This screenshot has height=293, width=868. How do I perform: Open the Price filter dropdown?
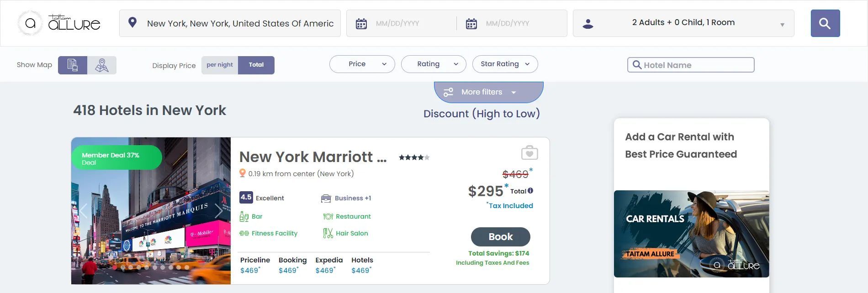pyautogui.click(x=361, y=64)
